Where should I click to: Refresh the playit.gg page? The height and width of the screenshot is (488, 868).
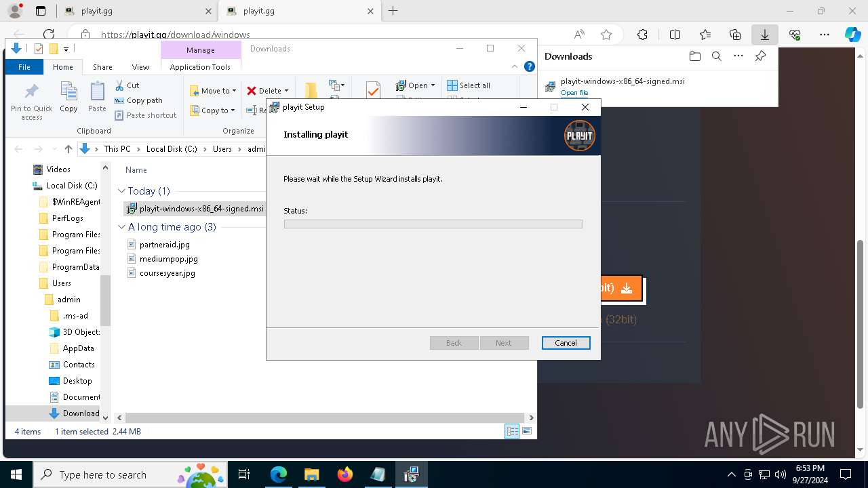pyautogui.click(x=49, y=35)
